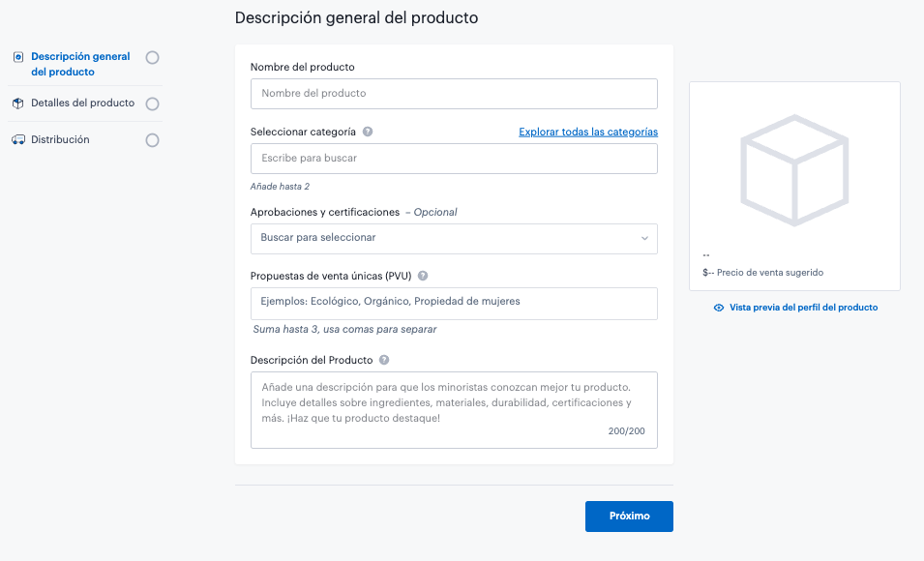Select the Detalles del producto status circle
Screen dimensions: 924x561
[x=152, y=103]
